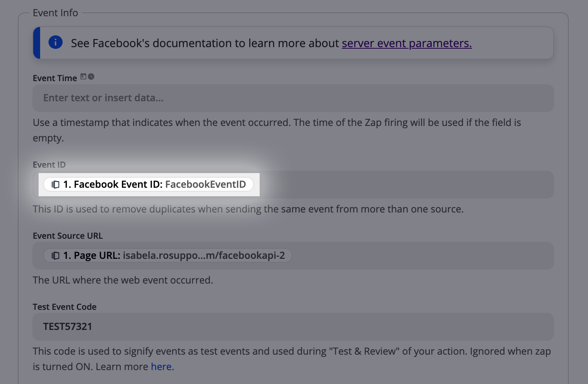Click the Event Time field label
Viewport: 588px width, 384px height.
[55, 78]
